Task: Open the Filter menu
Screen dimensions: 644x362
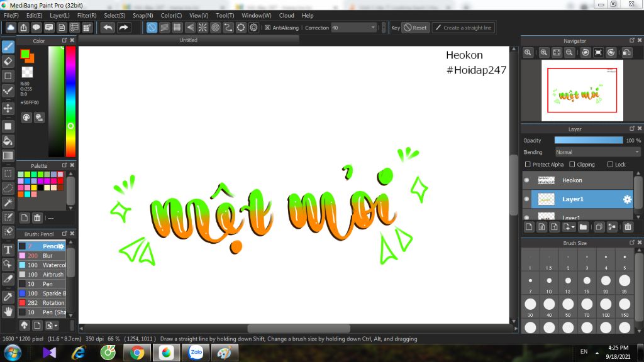Action: (x=87, y=15)
